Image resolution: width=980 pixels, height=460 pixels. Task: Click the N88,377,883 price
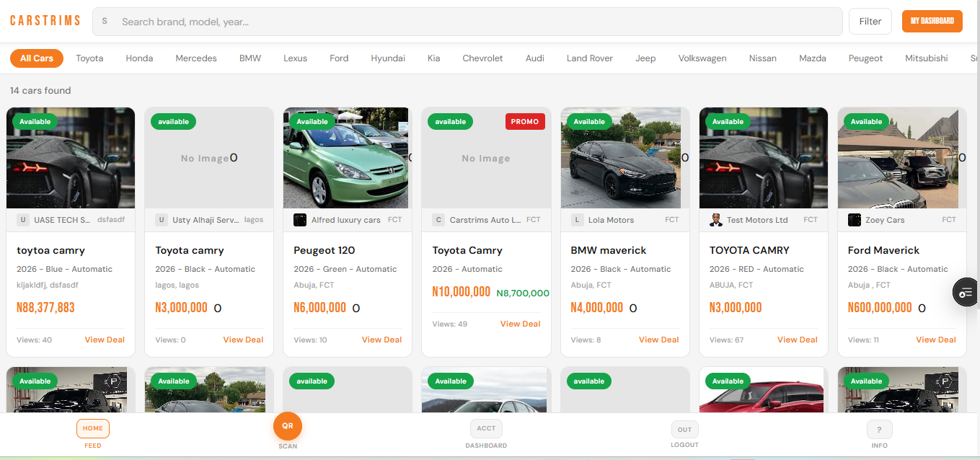45,308
